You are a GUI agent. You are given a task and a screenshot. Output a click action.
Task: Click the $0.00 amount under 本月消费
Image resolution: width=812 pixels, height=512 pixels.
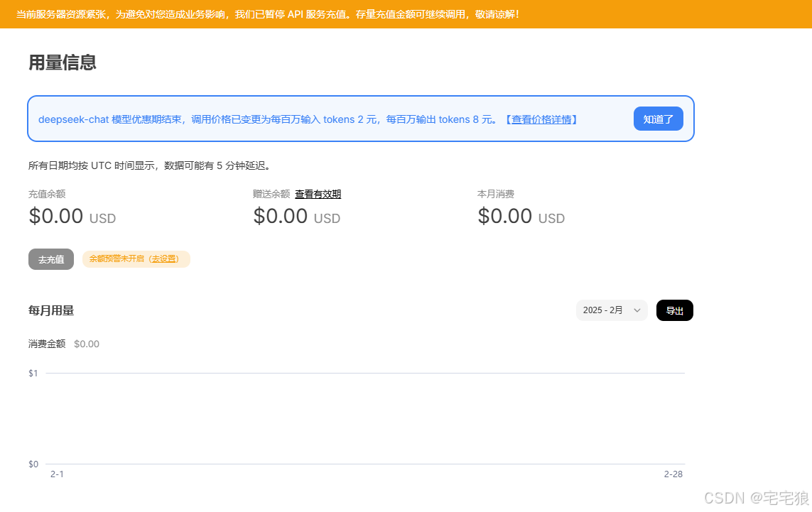coord(504,217)
